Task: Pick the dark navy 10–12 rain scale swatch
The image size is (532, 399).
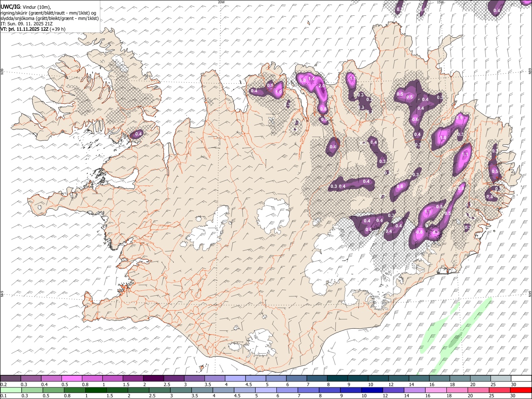Action: pos(372,390)
